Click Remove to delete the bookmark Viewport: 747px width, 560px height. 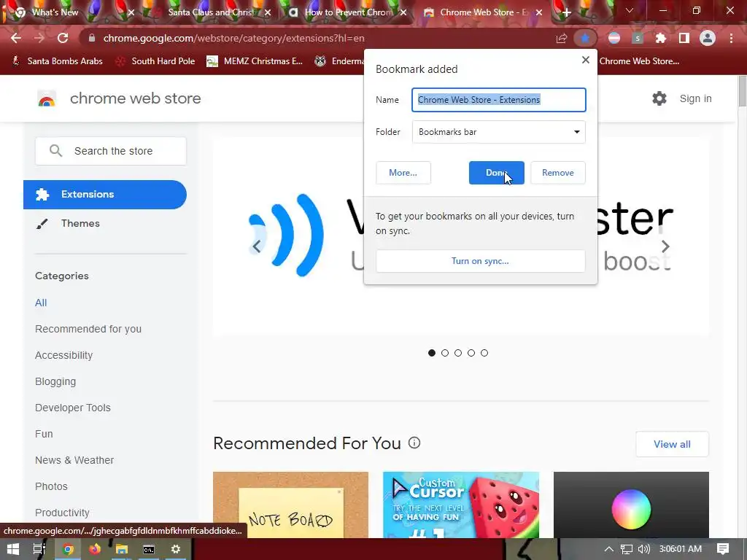(x=558, y=173)
